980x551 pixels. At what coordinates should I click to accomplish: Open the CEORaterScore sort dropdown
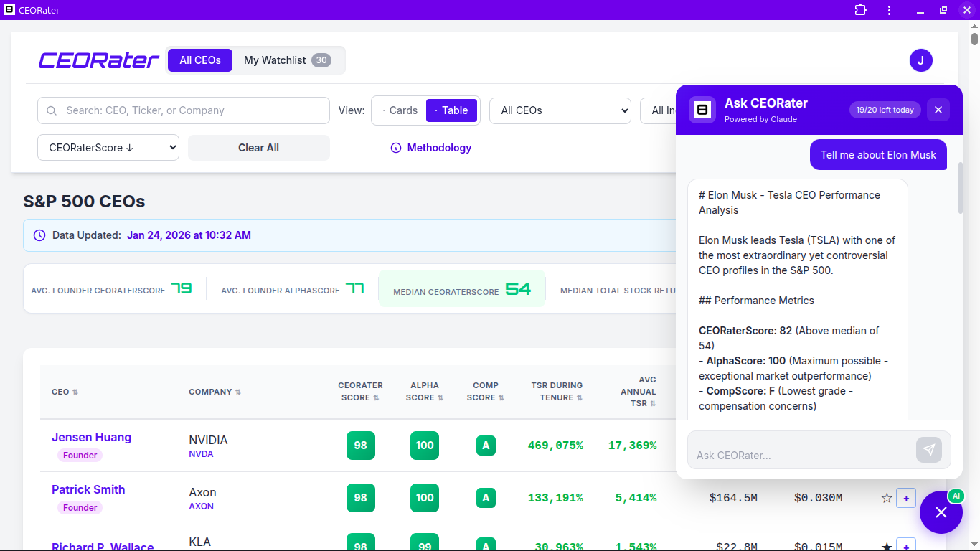point(108,147)
